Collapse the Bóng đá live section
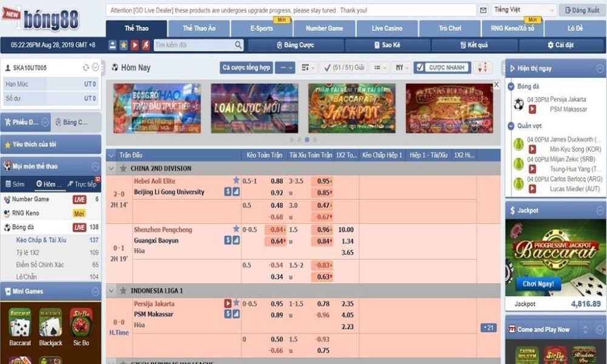The width and height of the screenshot is (607, 364). [x=511, y=86]
